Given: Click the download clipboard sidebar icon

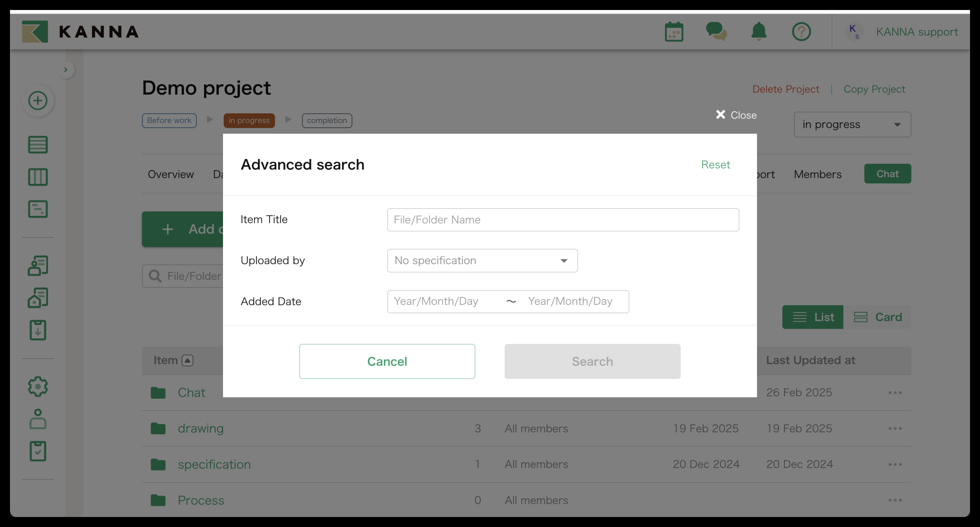Looking at the screenshot, I should 38,330.
